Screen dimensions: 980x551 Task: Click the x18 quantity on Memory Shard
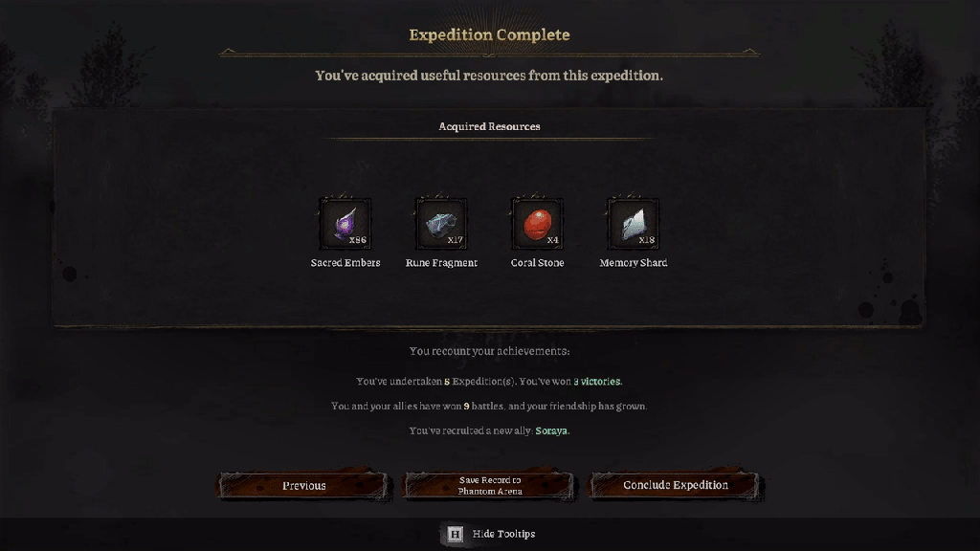click(x=647, y=240)
